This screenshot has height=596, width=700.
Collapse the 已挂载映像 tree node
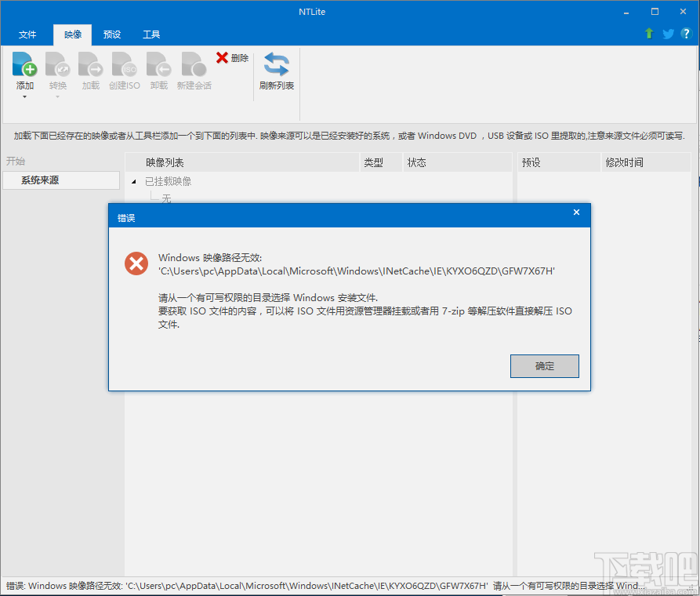tap(133, 180)
